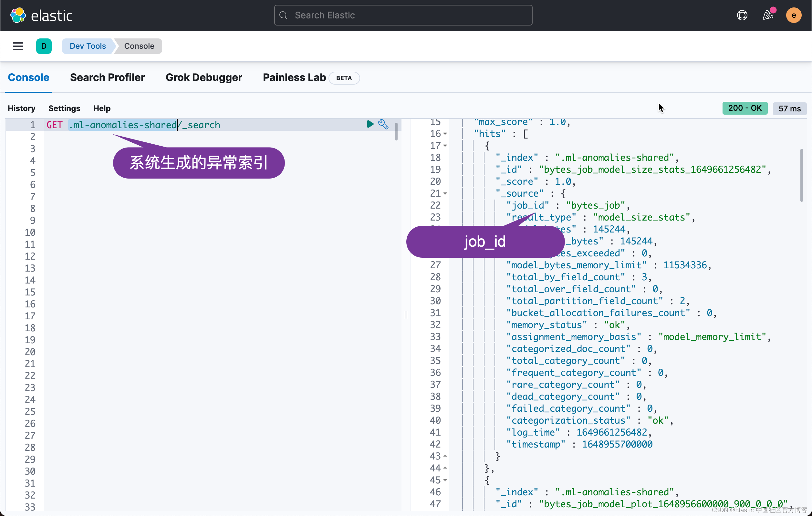Open the Painless Lab tab
Image resolution: width=812 pixels, height=516 pixels.
coord(294,77)
